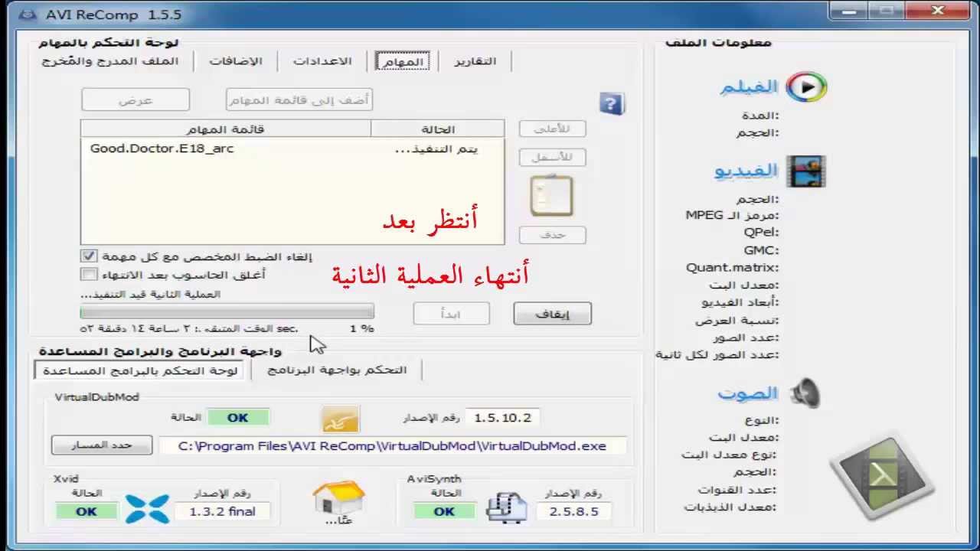Switch to the التقارير tab
This screenshot has height=551, width=980.
coord(475,61)
